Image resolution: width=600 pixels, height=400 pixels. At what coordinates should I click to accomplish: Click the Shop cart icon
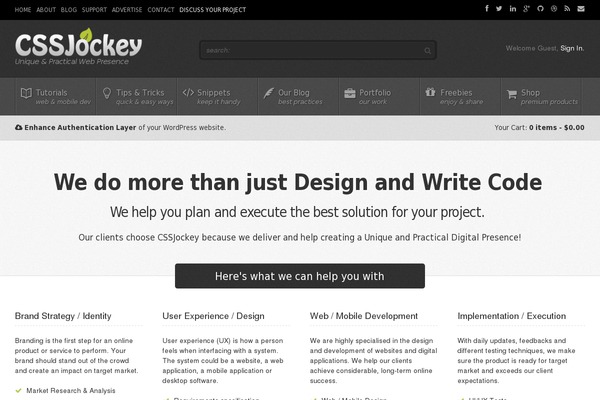tap(512, 94)
